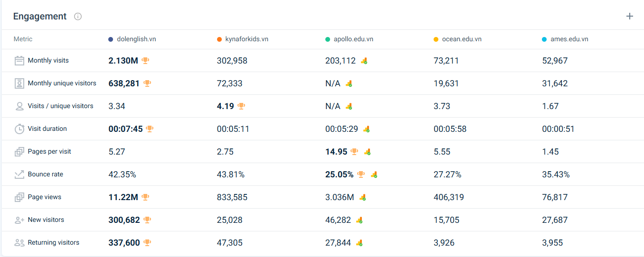Select the New visitors row label
Viewport: 644px width, 257px height.
[46, 220]
